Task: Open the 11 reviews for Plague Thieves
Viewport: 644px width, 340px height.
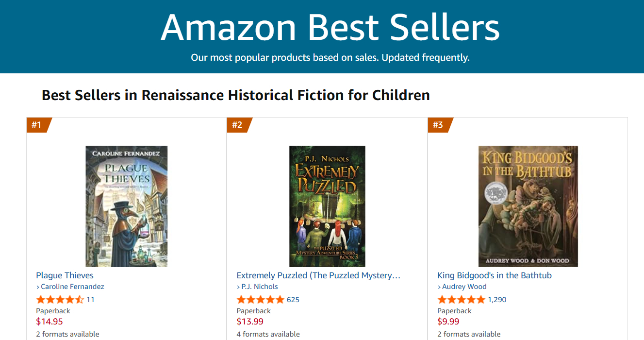Action: point(90,300)
